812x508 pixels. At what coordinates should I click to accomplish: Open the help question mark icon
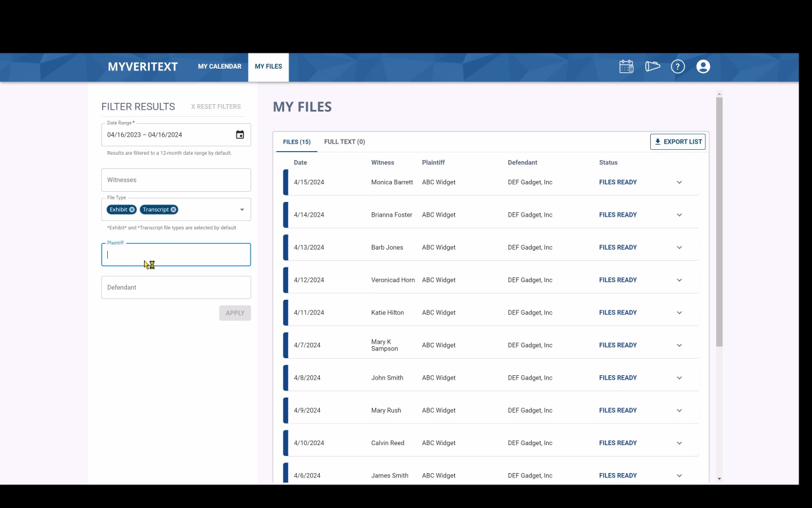click(x=678, y=67)
